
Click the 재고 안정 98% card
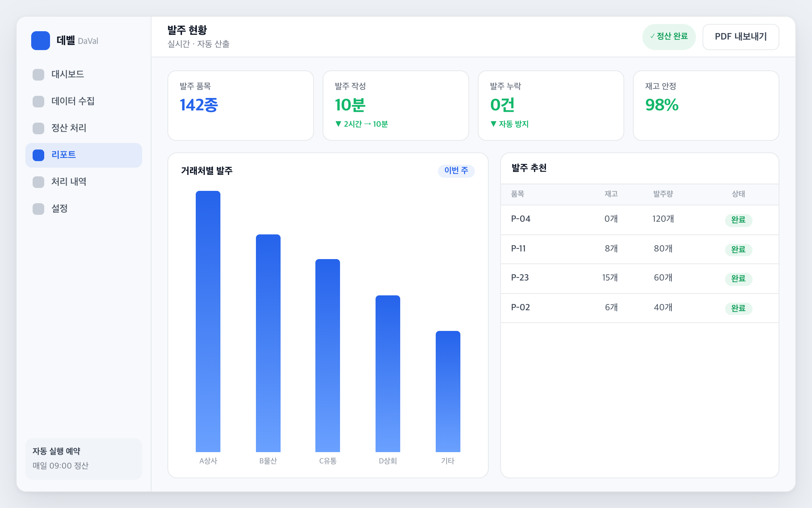(x=706, y=106)
